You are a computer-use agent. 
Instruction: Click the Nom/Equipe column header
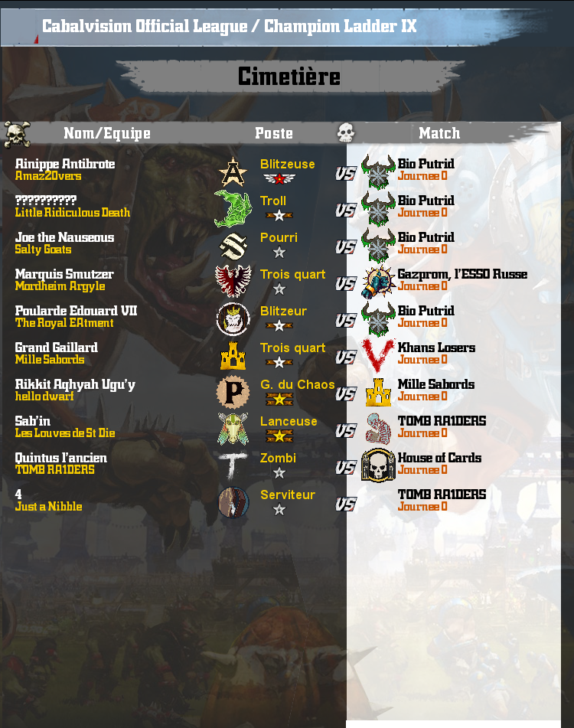pyautogui.click(x=107, y=133)
